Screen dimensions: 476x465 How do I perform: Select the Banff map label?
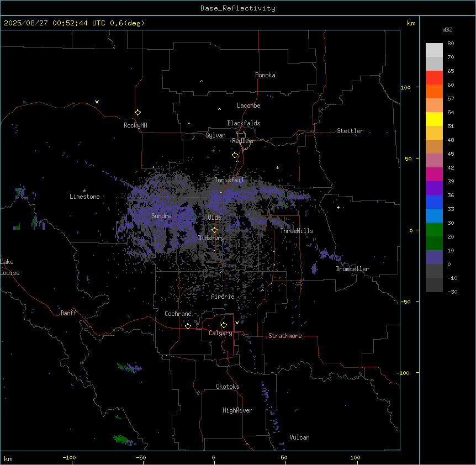68,313
